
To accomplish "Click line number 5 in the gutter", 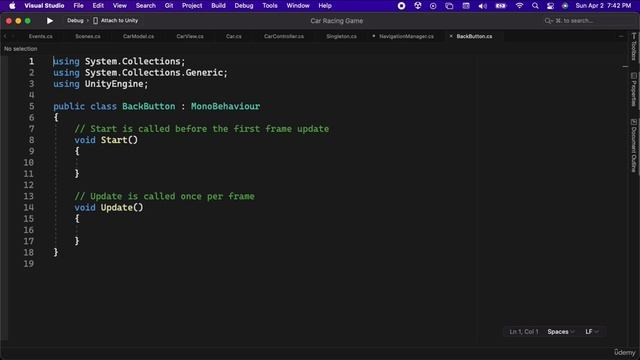I will click(x=31, y=107).
